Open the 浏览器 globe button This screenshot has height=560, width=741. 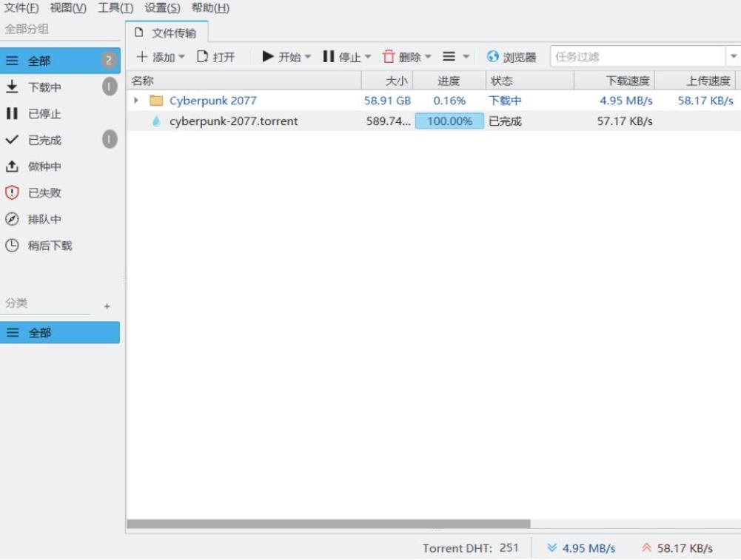[x=512, y=57]
